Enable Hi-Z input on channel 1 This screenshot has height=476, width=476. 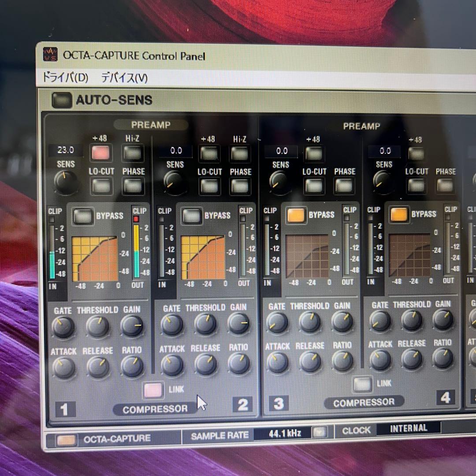(133, 153)
